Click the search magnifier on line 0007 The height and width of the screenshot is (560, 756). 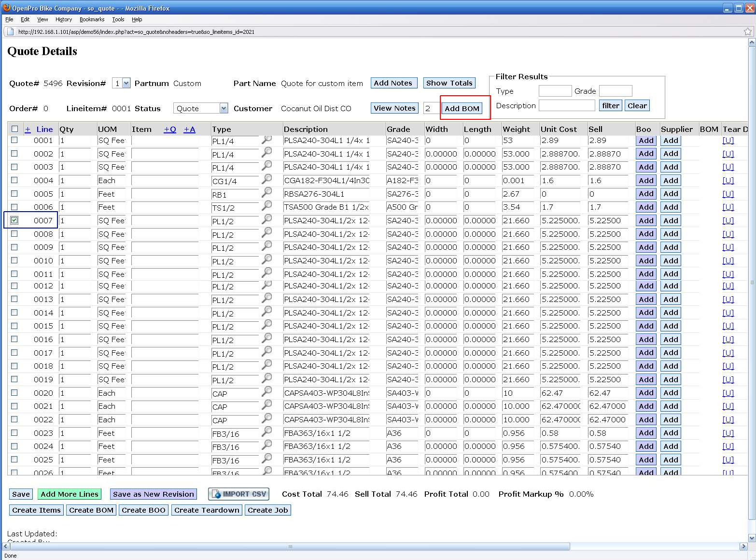(266, 219)
